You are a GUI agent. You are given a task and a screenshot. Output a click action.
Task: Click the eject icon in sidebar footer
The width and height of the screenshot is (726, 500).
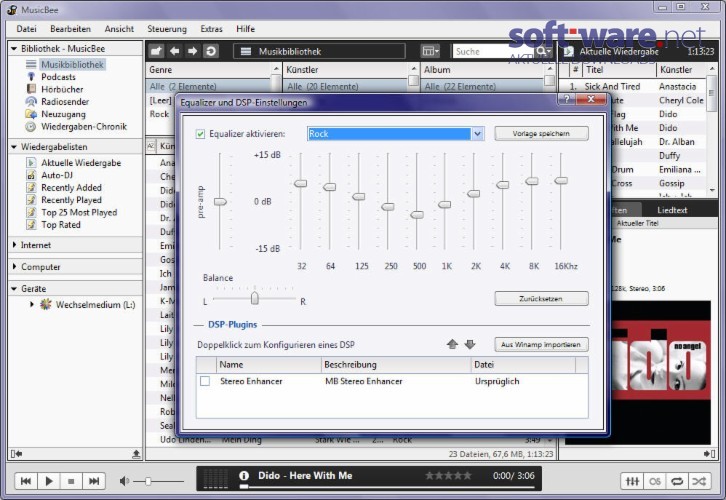[136, 454]
